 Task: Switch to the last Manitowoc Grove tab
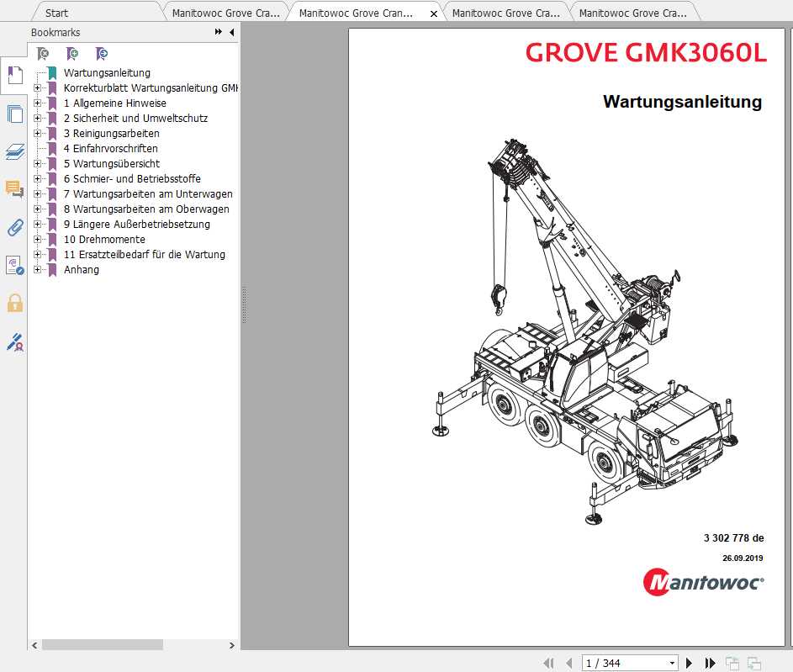click(635, 12)
